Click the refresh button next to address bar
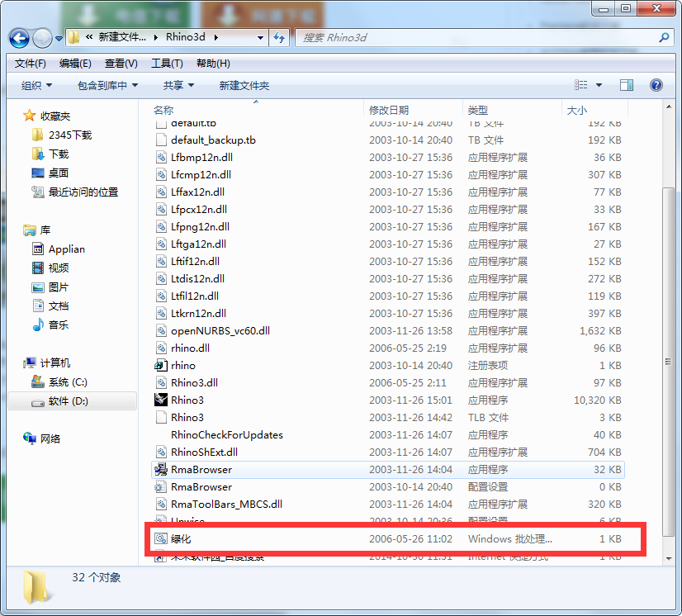The width and height of the screenshot is (682, 616). click(x=279, y=38)
